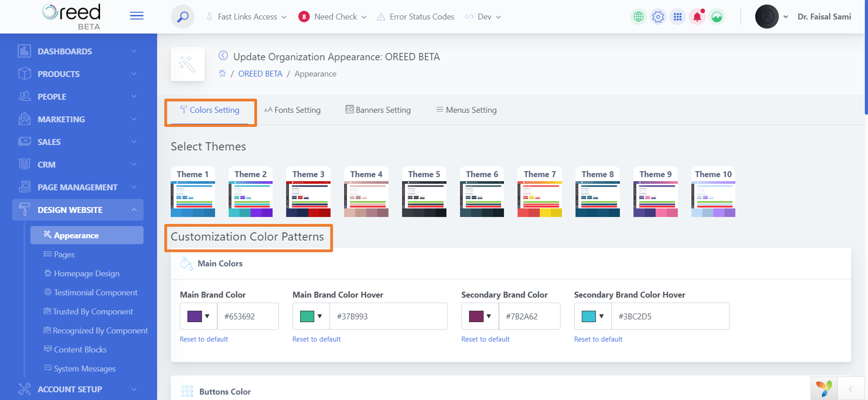Screen dimensions: 868x400
Task: Expand the Page Management menu
Action: [134, 187]
